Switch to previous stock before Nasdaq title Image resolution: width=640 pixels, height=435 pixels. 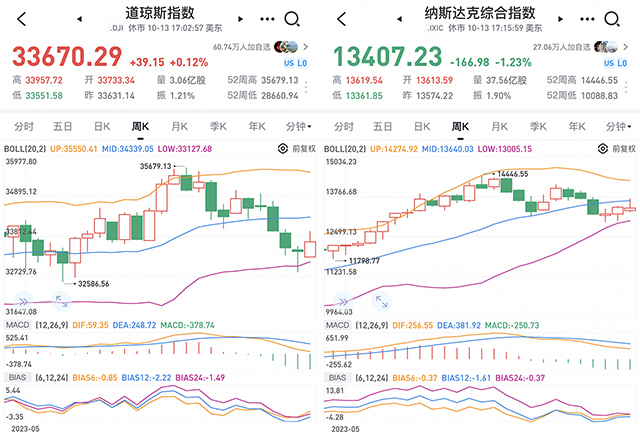pyautogui.click(x=400, y=19)
